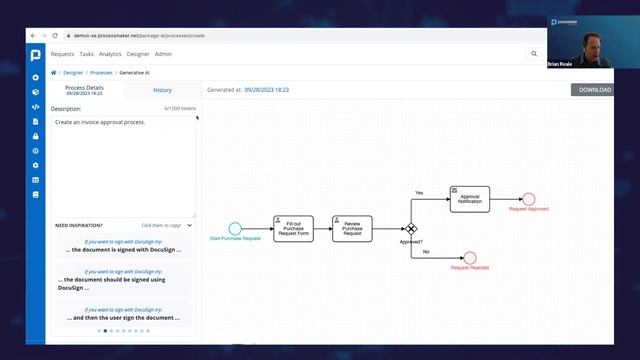Copy suggestion 'the document should be signed using DocuSign'
This screenshot has width=640, height=360.
pos(123,280)
